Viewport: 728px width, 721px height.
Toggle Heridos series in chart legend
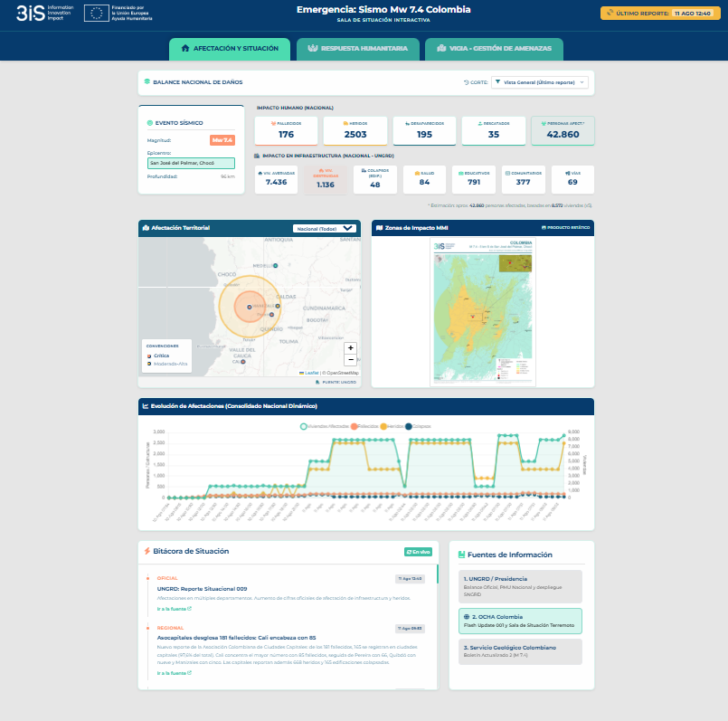[x=392, y=426]
